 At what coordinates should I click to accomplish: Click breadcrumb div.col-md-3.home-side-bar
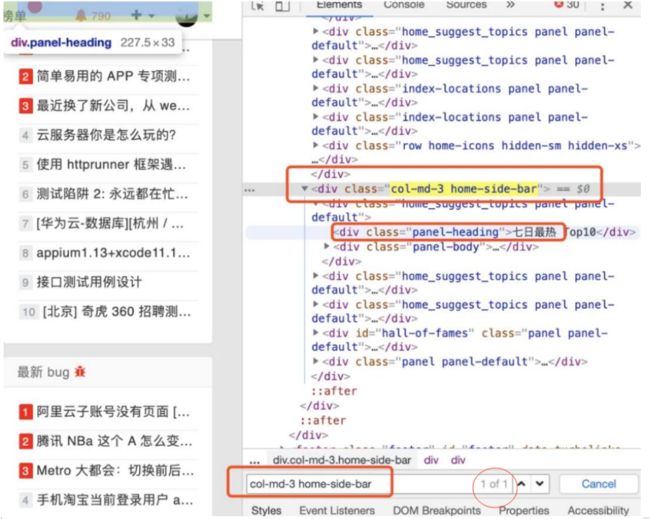(x=342, y=460)
